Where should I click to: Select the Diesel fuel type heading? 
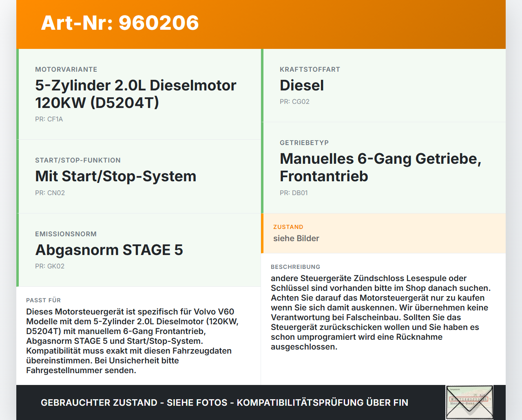click(x=301, y=86)
